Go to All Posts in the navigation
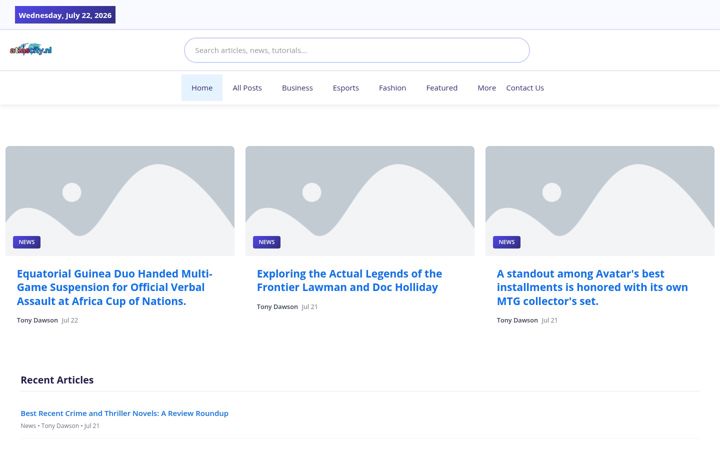 click(247, 88)
